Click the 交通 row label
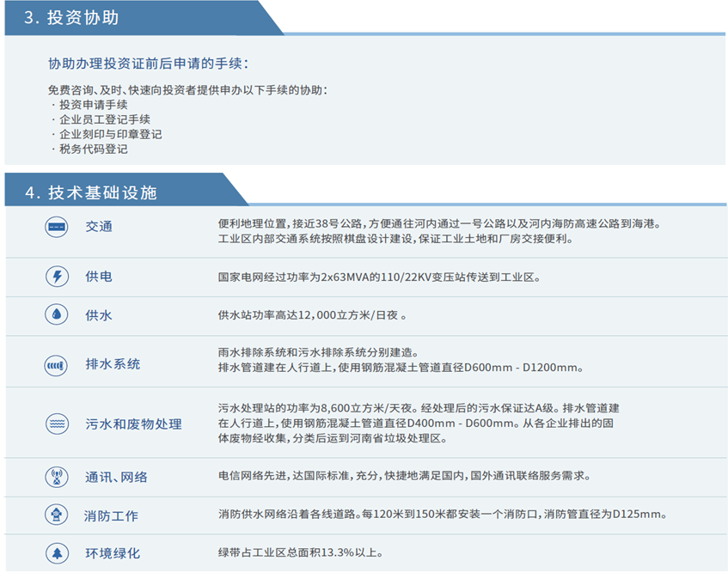Screen dimensions: 728x573 [99, 227]
